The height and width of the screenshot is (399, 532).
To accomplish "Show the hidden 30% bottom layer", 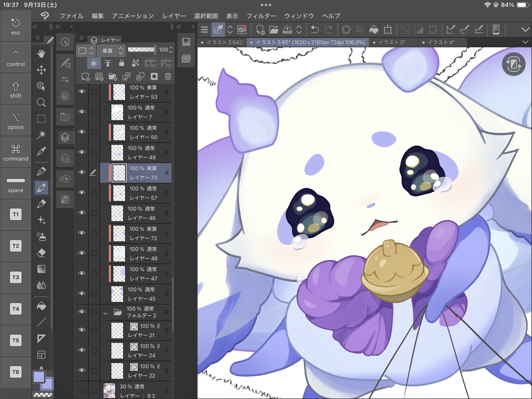I will 82,391.
